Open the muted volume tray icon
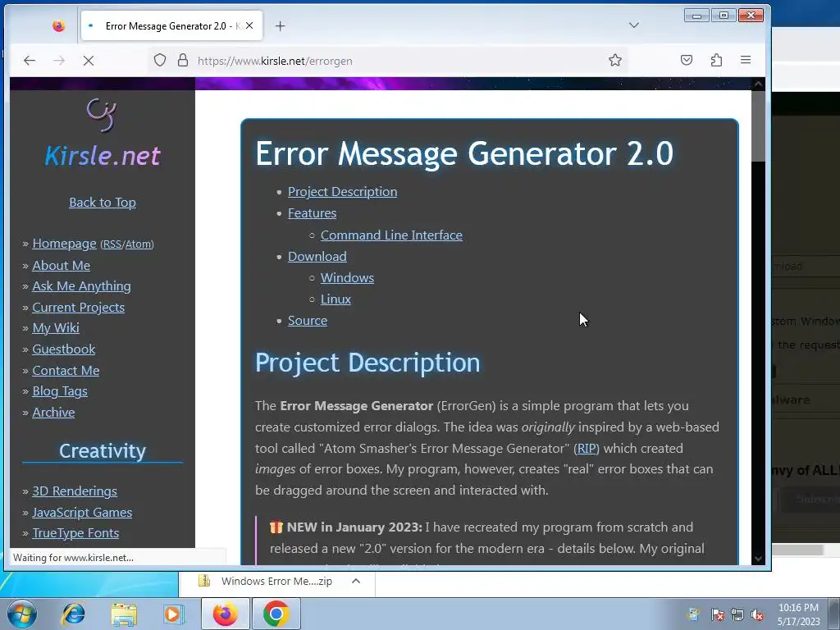 tap(757, 614)
